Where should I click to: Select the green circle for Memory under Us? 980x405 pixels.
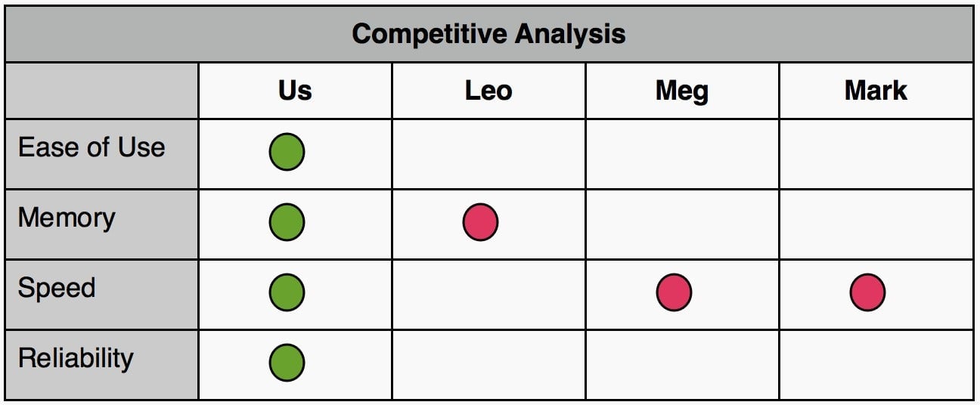[287, 222]
